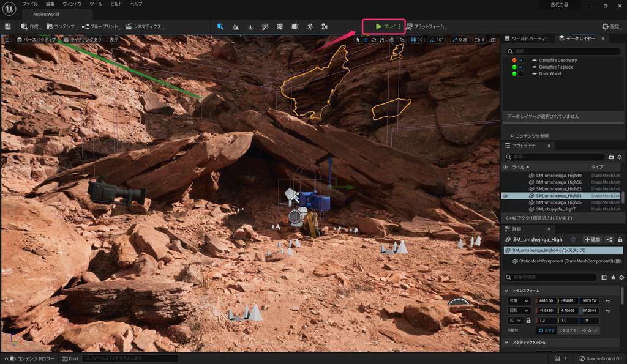Select the translate (move) gizmo tool
This screenshot has height=364, width=627.
(366, 40)
